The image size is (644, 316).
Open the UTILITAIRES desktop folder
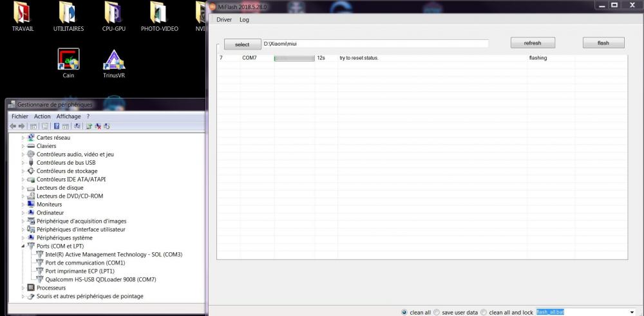pyautogui.click(x=68, y=14)
